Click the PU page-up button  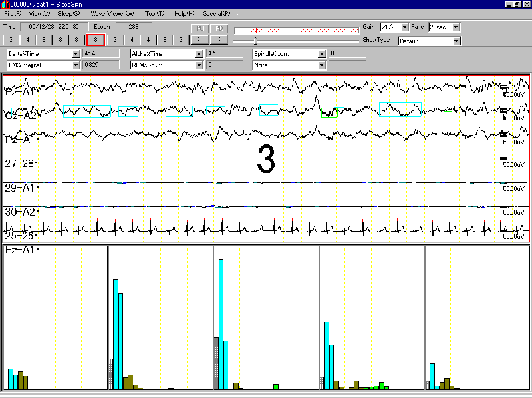tap(200, 28)
